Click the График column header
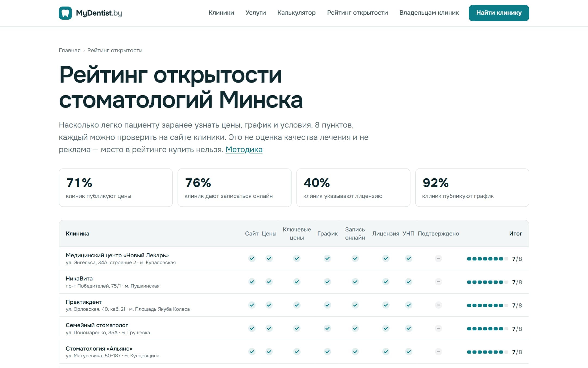The width and height of the screenshot is (588, 368). pos(327,234)
